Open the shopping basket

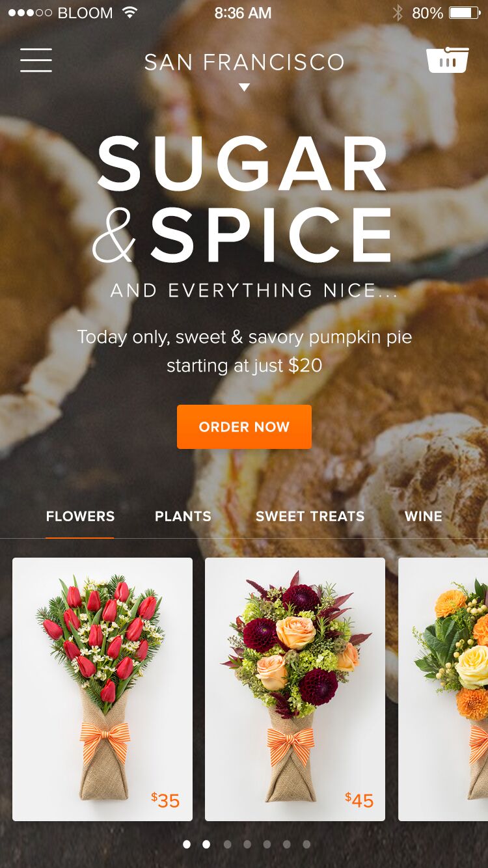(448, 60)
